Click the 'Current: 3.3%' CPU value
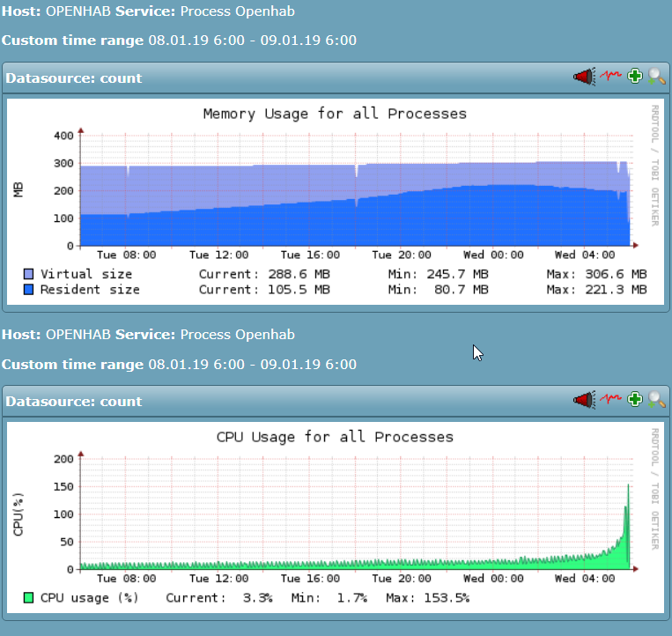Viewport: 672px width, 636px height. (x=219, y=597)
